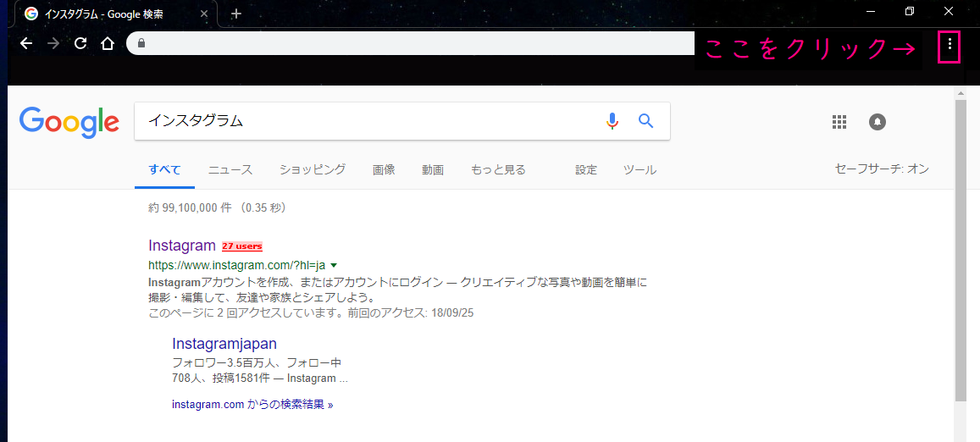Open the Google apps grid
Screen dimensions: 980x442
click(839, 122)
